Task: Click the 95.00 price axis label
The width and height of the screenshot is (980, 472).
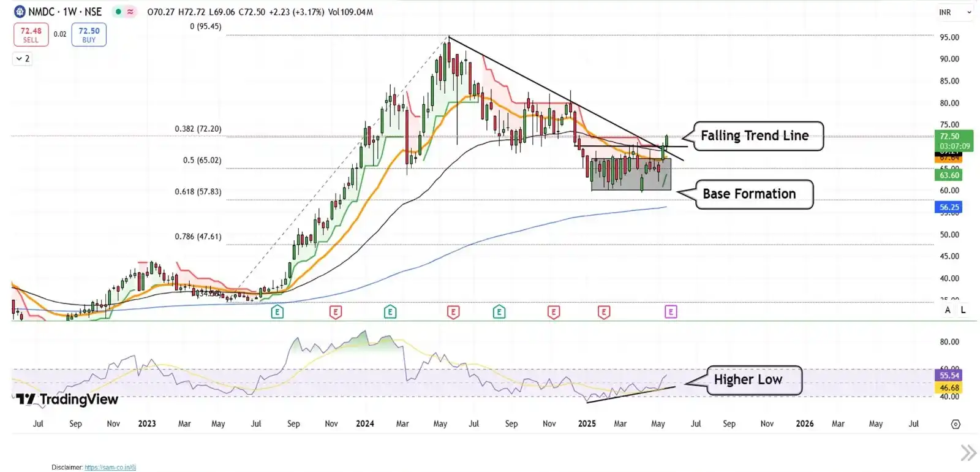Action: (949, 37)
